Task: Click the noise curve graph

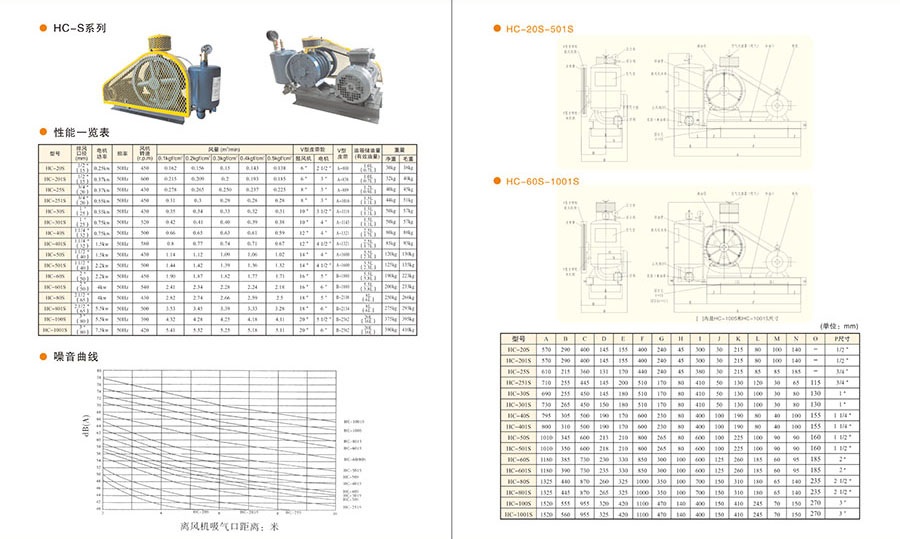Action: coord(220,442)
